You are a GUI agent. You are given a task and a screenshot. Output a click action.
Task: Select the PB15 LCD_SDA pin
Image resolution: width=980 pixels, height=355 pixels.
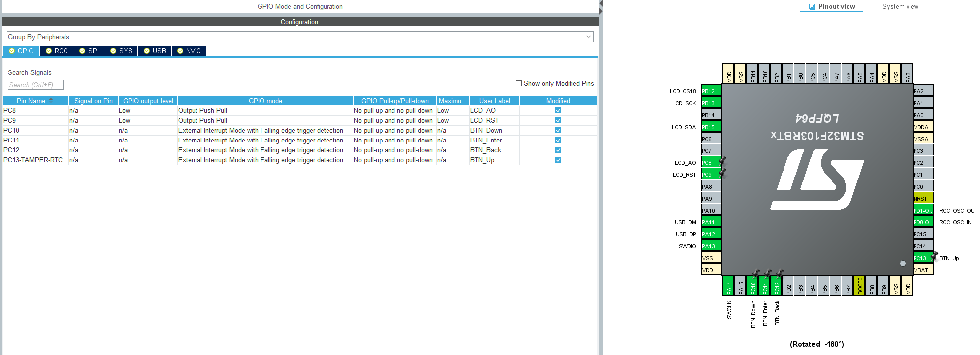[711, 127]
